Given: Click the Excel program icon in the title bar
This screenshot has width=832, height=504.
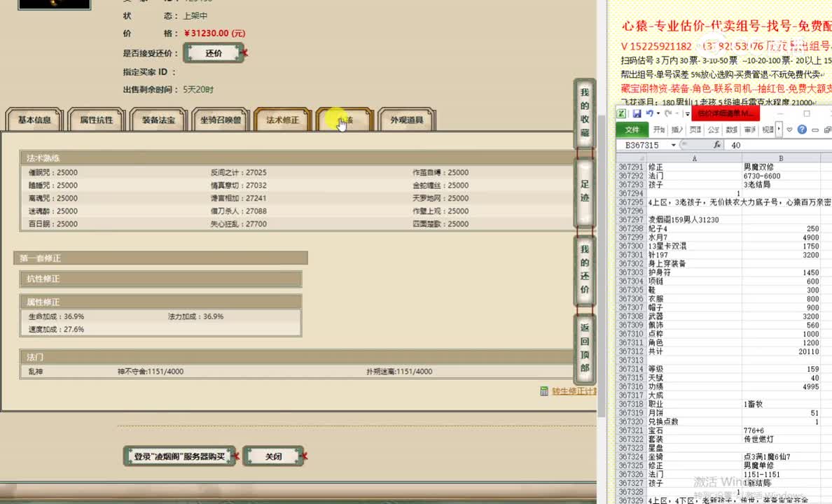Looking at the screenshot, I should point(621,112).
